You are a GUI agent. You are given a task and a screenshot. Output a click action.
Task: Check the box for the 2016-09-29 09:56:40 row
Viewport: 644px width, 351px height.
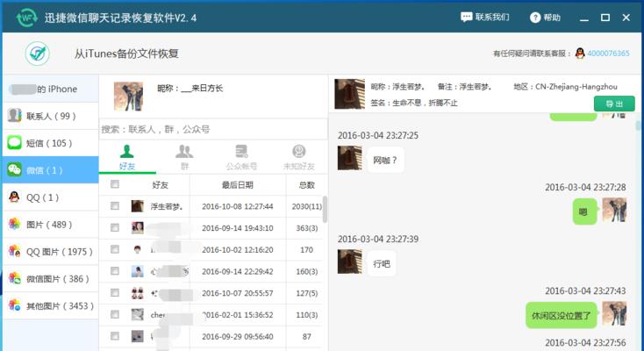tap(115, 336)
